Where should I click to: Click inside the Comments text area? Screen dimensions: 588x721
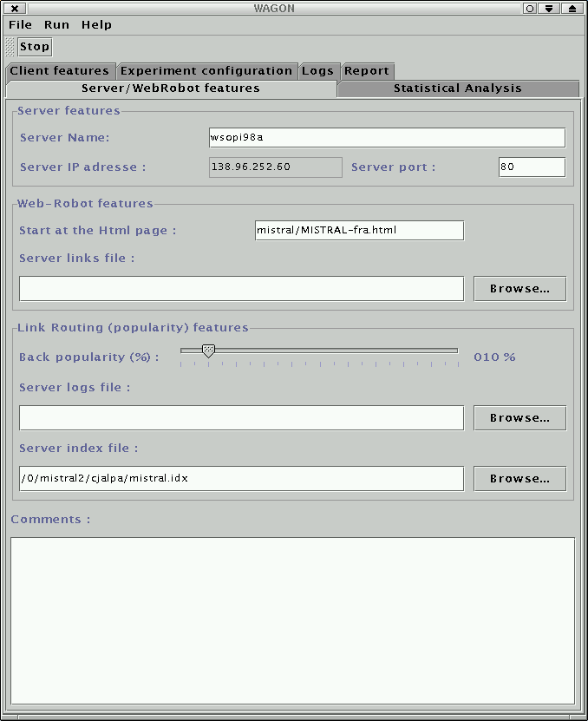[x=292, y=620]
